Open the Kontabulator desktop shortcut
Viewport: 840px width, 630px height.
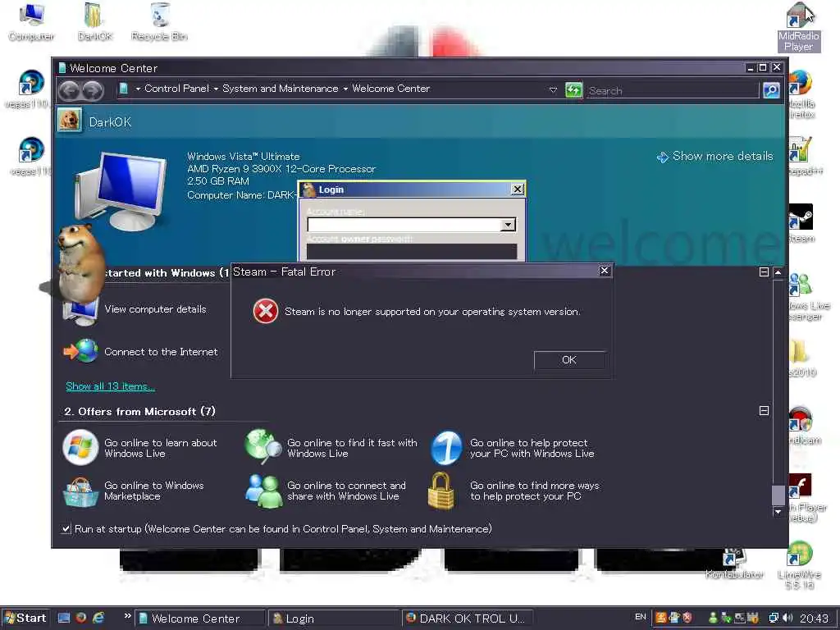[x=734, y=564]
